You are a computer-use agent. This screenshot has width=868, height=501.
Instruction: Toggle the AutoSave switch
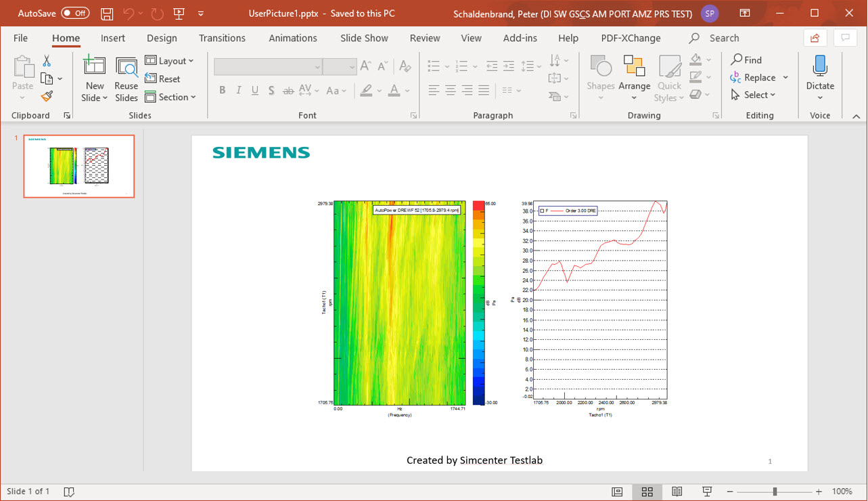[74, 14]
